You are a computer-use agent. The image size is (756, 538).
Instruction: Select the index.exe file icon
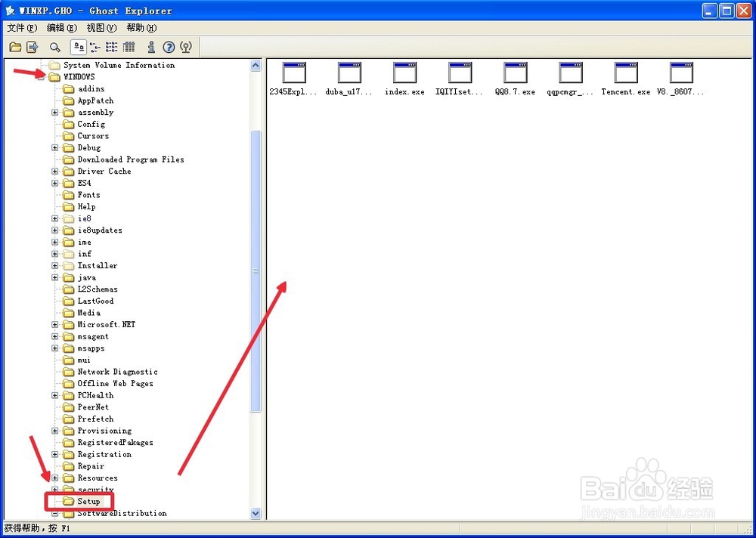[x=404, y=73]
